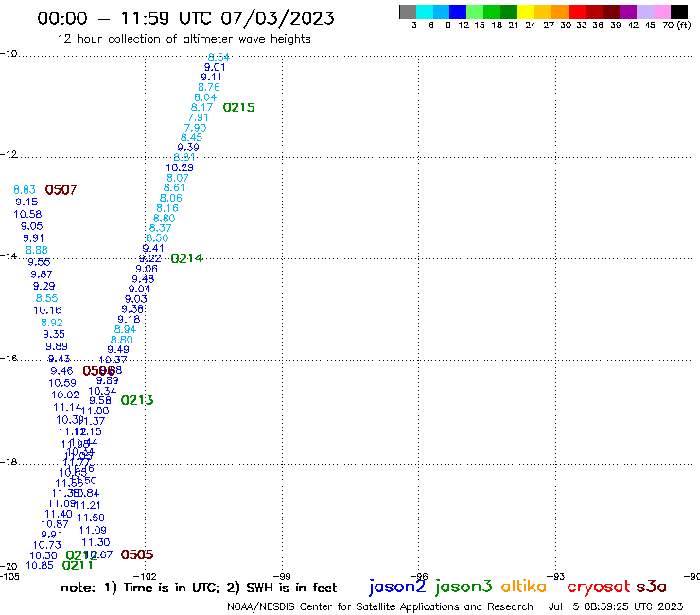700x615 pixels.
Task: Click the blue 'jason2' satellite legend label
Action: 397,587
